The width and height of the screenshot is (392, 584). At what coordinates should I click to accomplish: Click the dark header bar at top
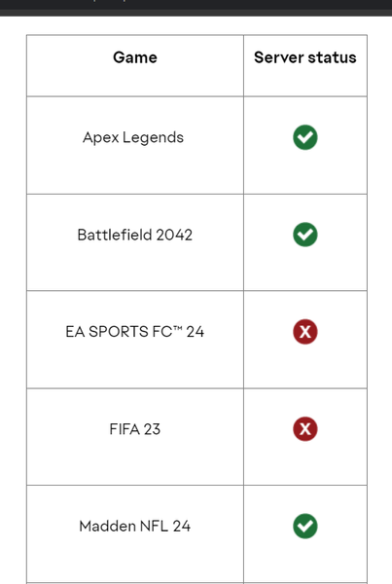pos(196,8)
